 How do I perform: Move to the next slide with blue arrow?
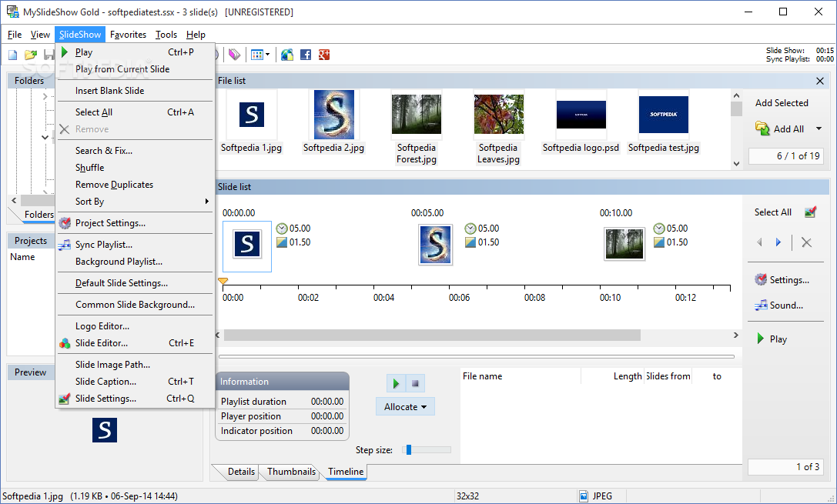pyautogui.click(x=778, y=242)
